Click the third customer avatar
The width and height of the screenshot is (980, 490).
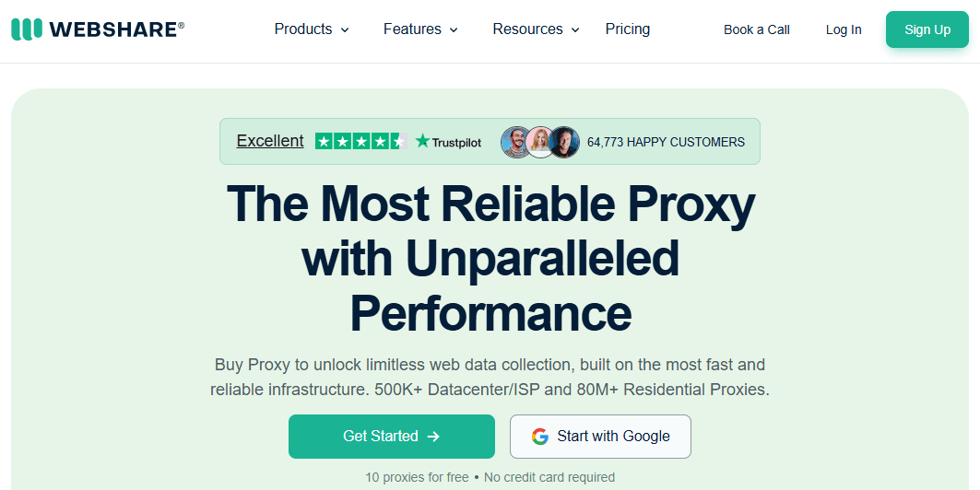564,142
